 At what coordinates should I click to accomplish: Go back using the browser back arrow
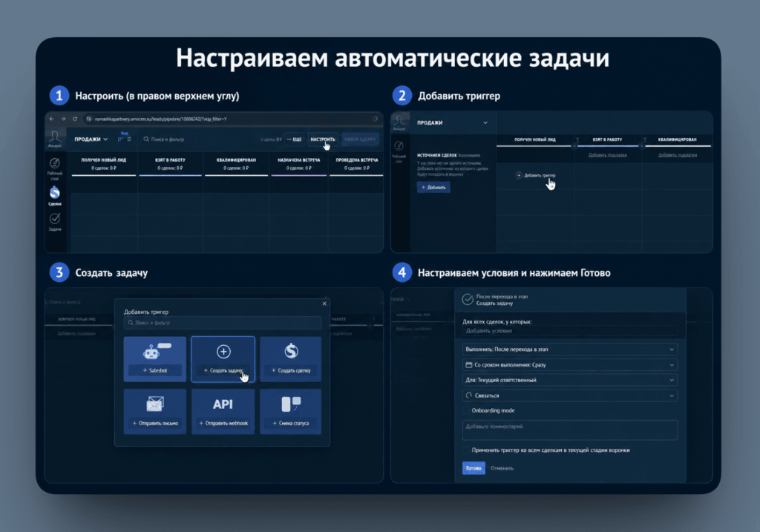click(52, 119)
